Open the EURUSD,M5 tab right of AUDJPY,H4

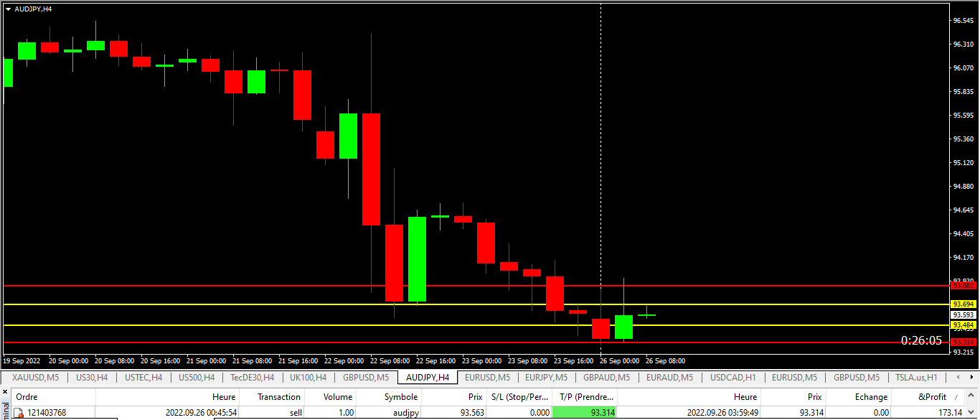tap(487, 377)
